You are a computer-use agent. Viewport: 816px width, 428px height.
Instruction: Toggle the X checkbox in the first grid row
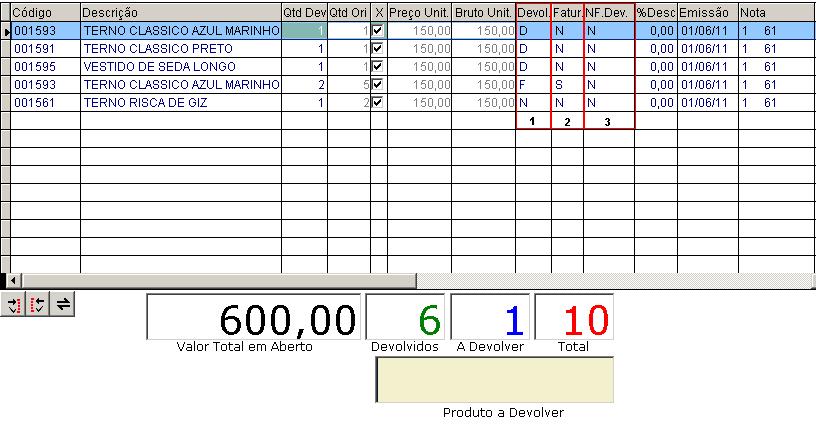coord(377,31)
